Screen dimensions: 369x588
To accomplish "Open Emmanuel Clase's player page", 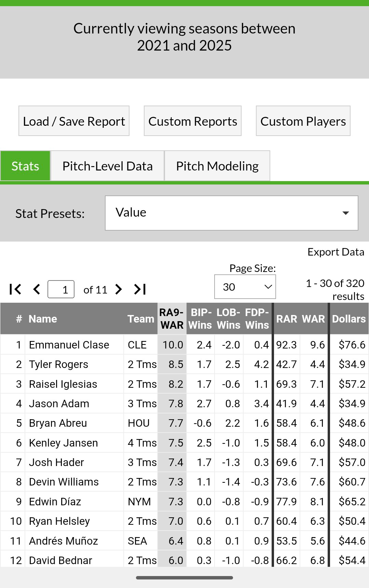I will point(69,345).
